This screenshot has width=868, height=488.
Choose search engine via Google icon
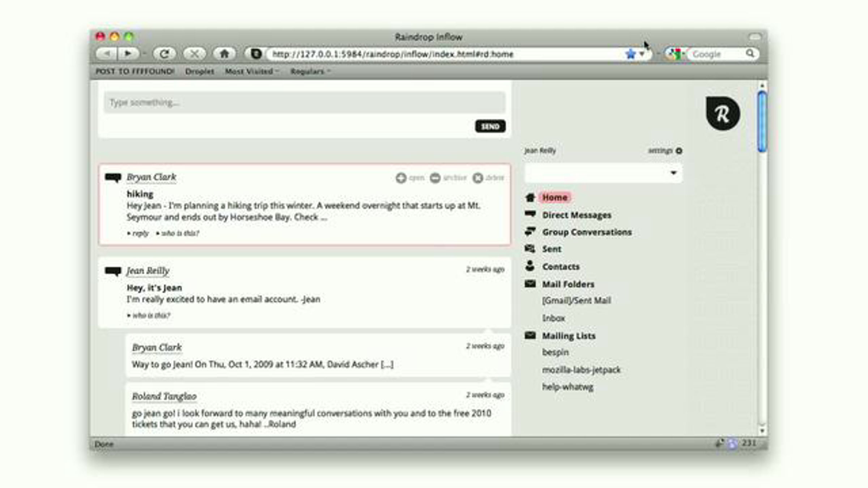click(675, 54)
